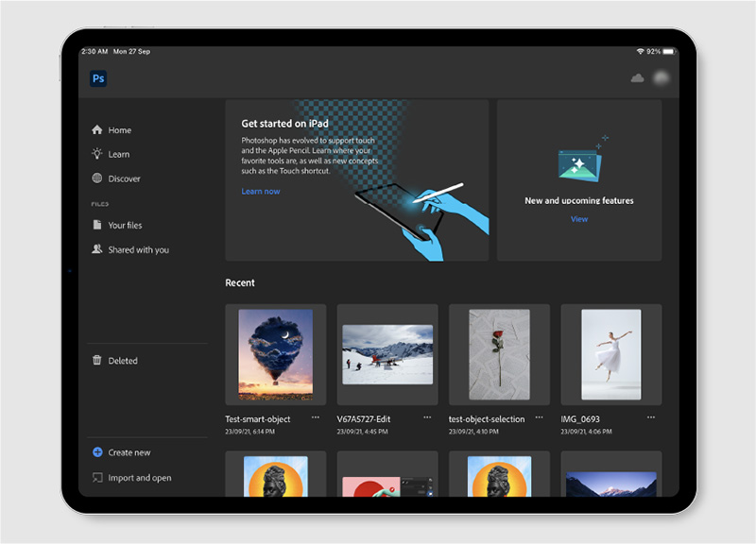Image resolution: width=756 pixels, height=544 pixels.
Task: Click Import and open label
Action: pyautogui.click(x=139, y=478)
